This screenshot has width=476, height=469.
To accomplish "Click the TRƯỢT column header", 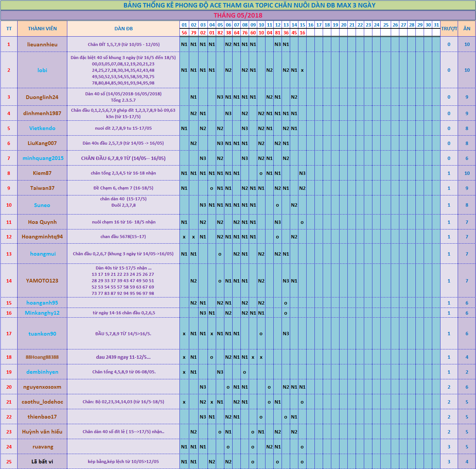I will (449, 29).
